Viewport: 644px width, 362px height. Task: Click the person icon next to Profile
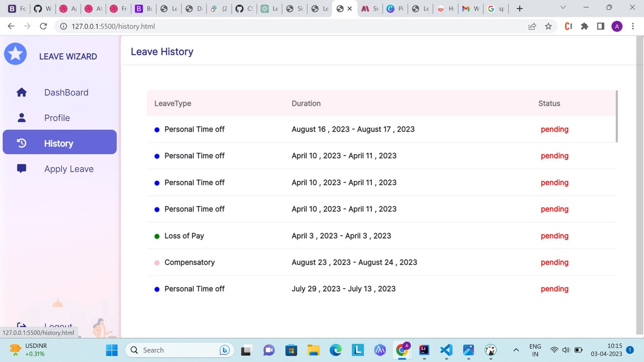[x=21, y=117]
